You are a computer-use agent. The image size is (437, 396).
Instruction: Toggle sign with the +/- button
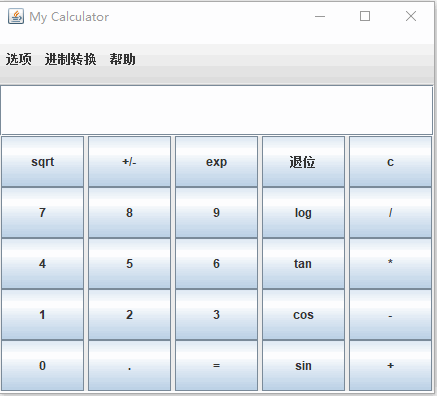pyautogui.click(x=129, y=162)
